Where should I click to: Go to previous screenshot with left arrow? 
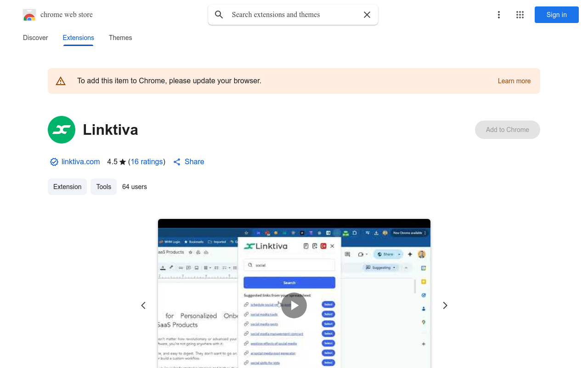click(x=143, y=305)
